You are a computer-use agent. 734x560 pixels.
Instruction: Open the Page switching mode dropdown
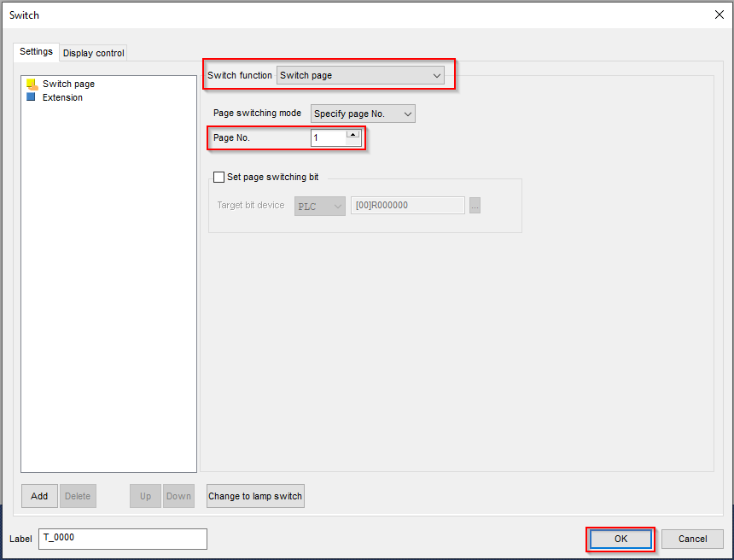[363, 114]
